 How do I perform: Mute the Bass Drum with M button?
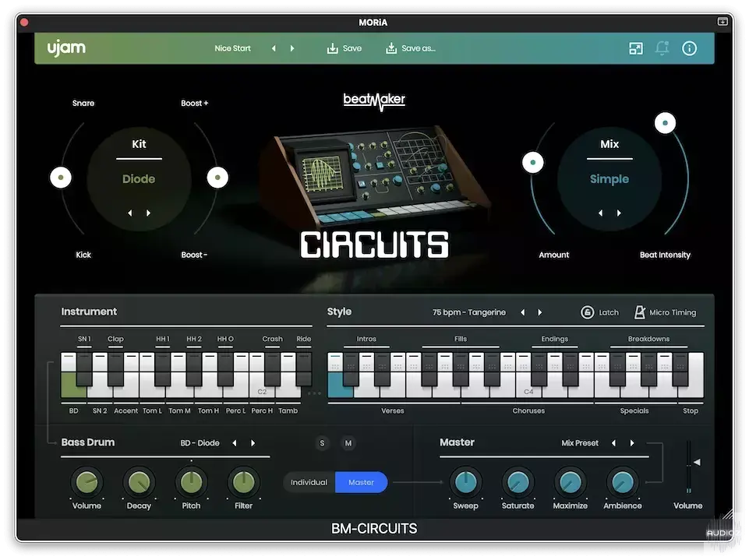[x=348, y=443]
